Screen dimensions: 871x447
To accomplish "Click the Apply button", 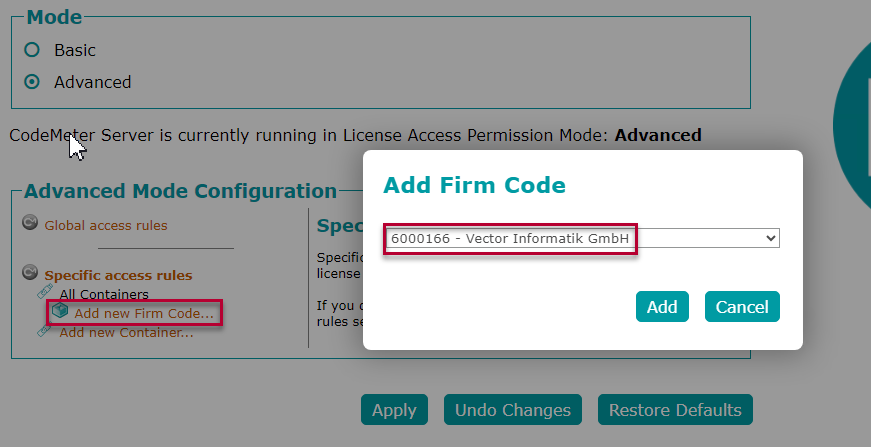I will click(394, 410).
